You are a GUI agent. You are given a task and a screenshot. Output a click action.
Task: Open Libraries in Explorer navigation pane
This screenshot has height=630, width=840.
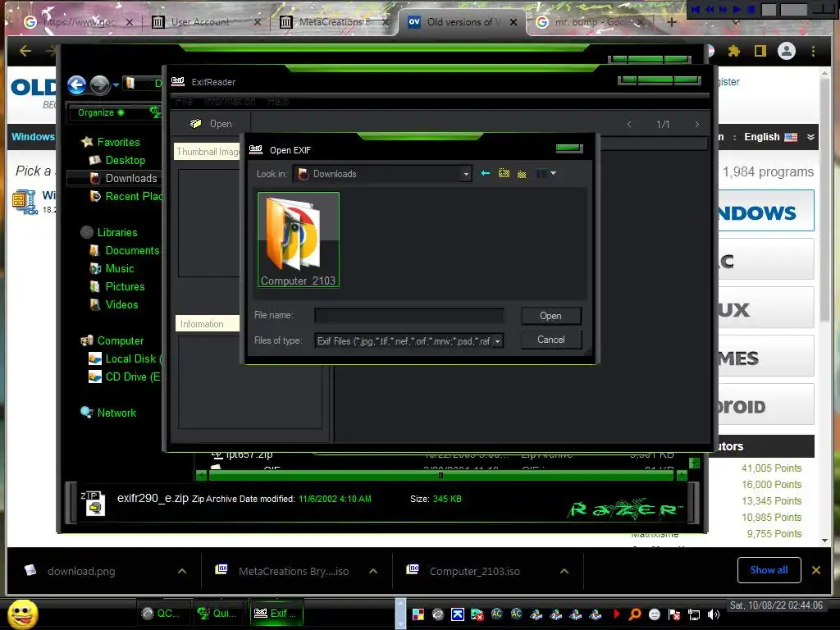coord(116,232)
